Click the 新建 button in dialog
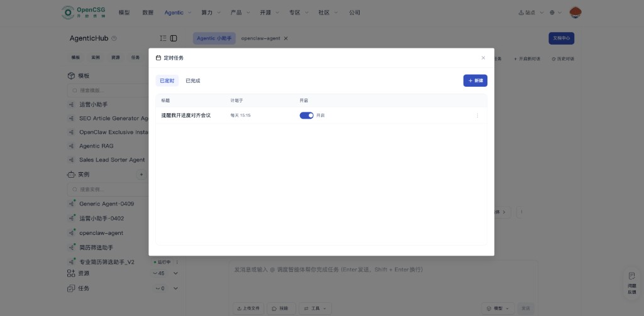Viewport: 644px width, 316px height. coord(475,80)
